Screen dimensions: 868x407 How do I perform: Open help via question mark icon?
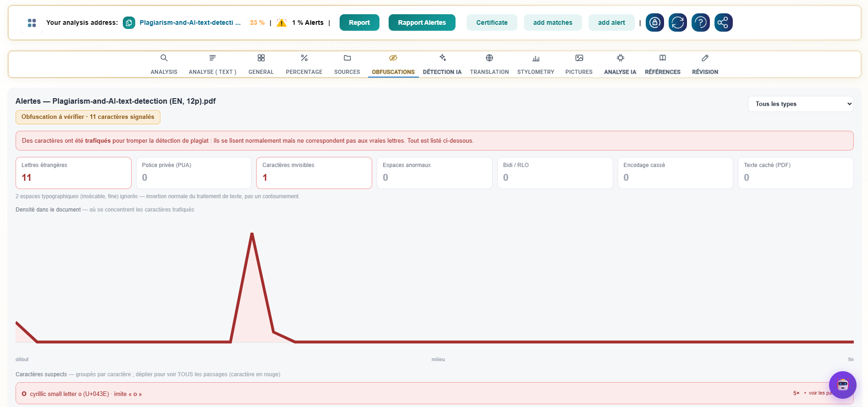[x=701, y=22]
